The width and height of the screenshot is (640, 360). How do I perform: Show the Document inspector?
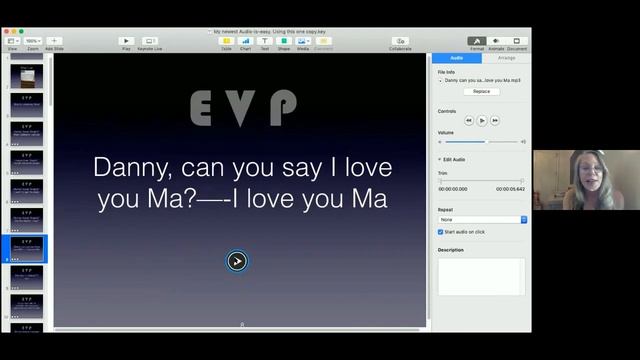(517, 41)
